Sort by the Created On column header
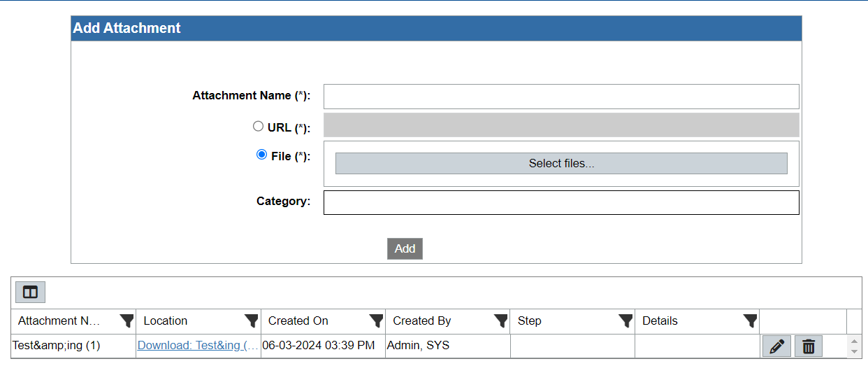The image size is (868, 366). [298, 321]
